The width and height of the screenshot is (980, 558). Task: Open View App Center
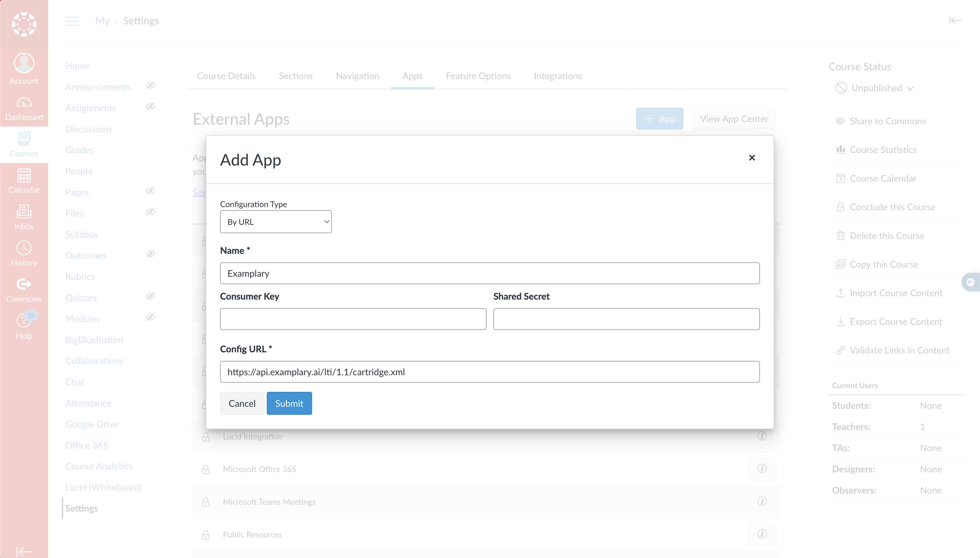734,118
